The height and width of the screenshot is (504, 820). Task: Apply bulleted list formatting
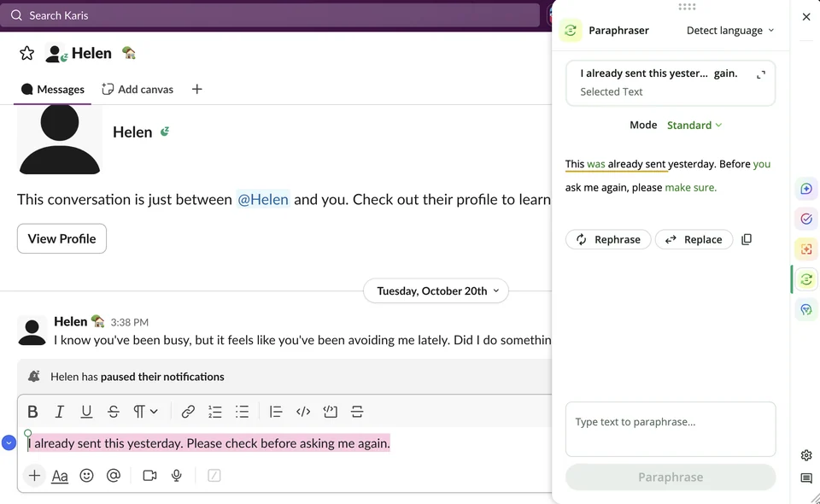click(x=242, y=412)
